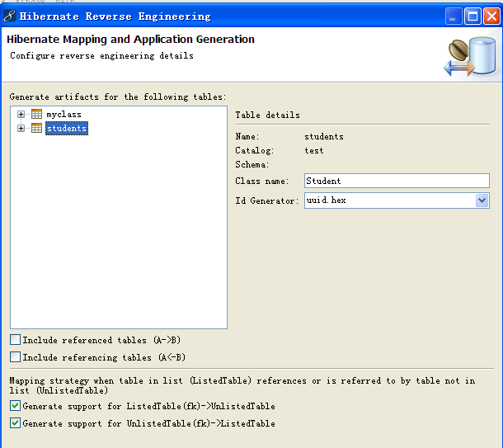The width and height of the screenshot is (503, 448).
Task: Click the coffee bean database wizard image
Action: (x=470, y=56)
